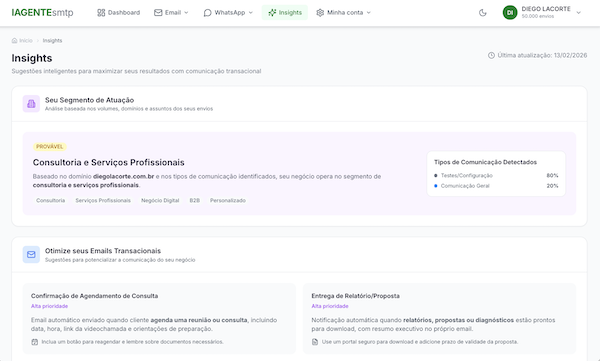Click the calendar tip icon in Agendamento card
600x361 pixels.
(34, 342)
